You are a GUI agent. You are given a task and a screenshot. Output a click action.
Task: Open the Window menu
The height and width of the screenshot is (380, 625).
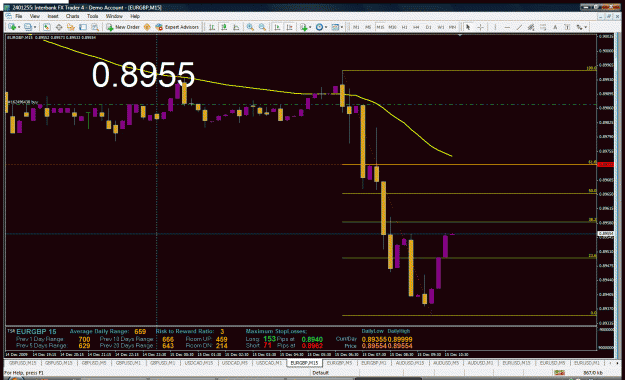114,16
